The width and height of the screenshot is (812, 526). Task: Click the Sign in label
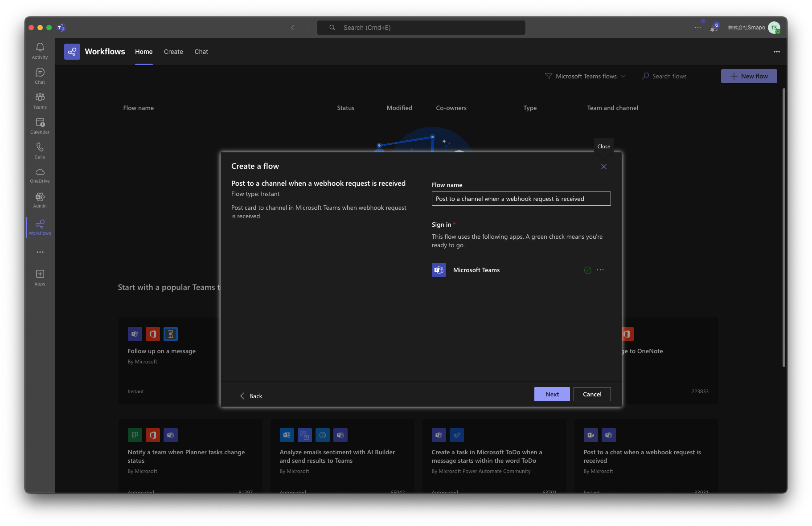pyautogui.click(x=441, y=224)
